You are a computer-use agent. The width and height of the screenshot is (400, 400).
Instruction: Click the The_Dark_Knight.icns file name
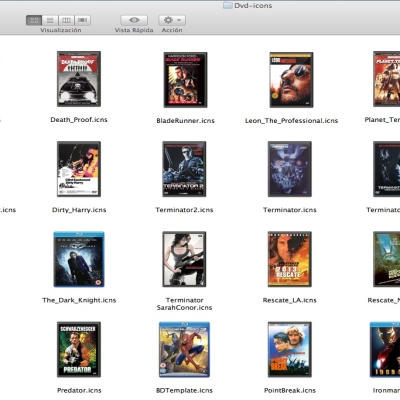[79, 300]
